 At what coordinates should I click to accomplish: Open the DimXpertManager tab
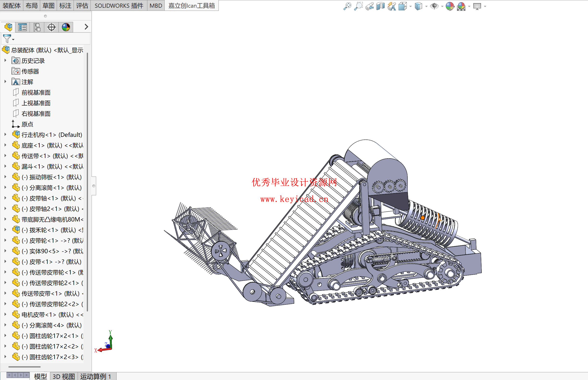[51, 27]
